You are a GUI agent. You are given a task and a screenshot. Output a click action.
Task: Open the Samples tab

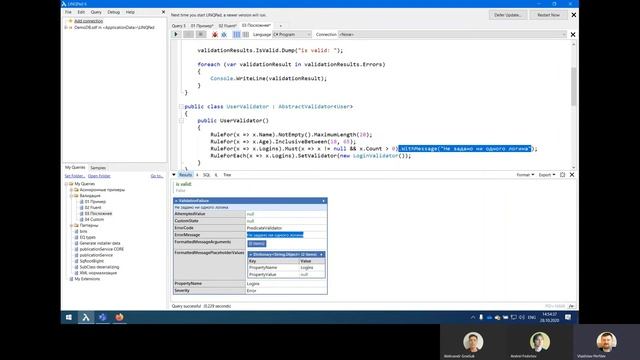click(98, 168)
